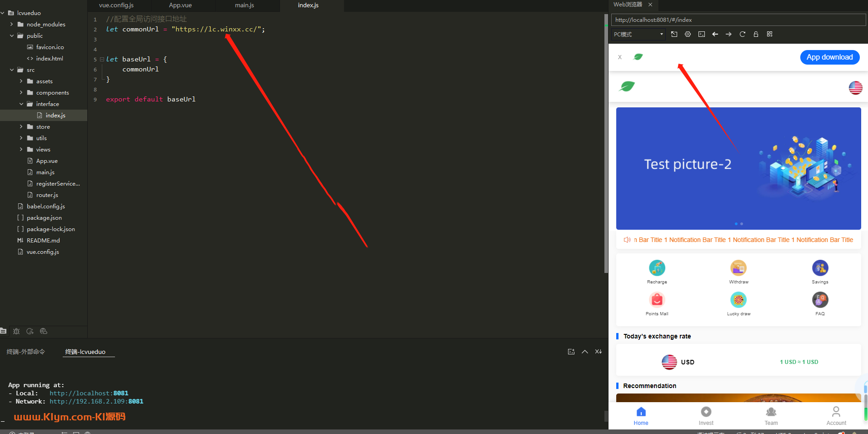The height and width of the screenshot is (434, 868).
Task: Go back in the built-in browser
Action: coord(715,34)
